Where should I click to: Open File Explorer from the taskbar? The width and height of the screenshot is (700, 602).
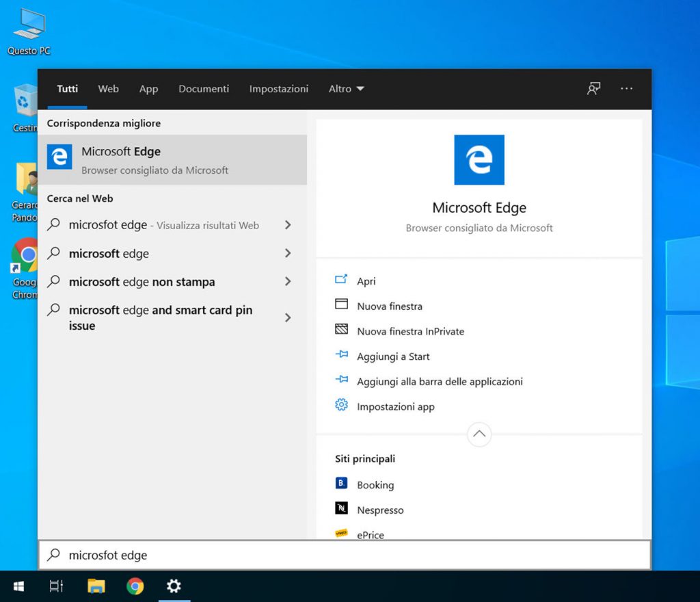tap(96, 586)
